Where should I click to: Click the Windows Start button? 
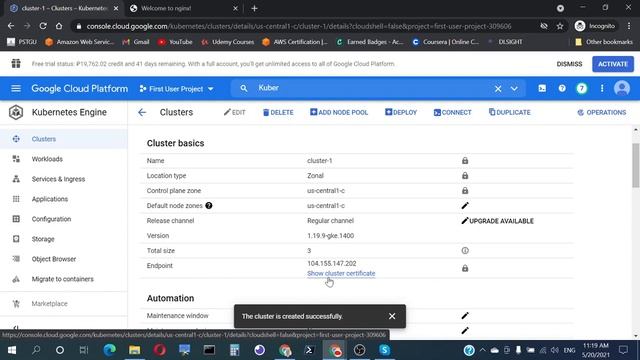click(12, 350)
